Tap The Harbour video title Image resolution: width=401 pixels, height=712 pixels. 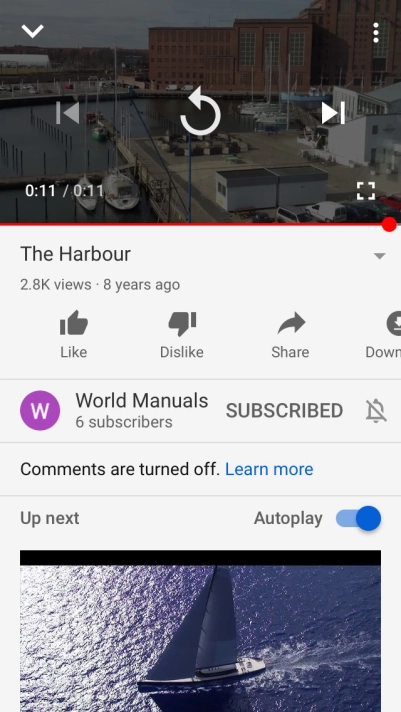click(x=75, y=254)
